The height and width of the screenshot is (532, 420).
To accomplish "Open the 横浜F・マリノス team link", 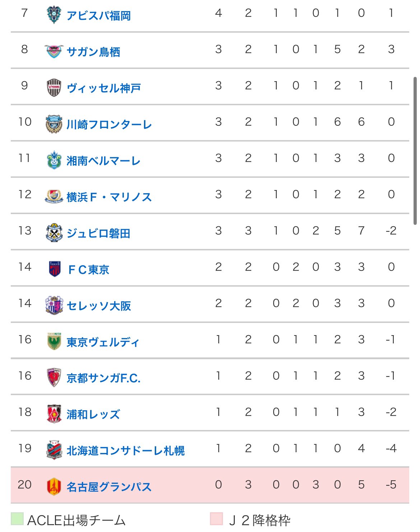I will click(109, 197).
